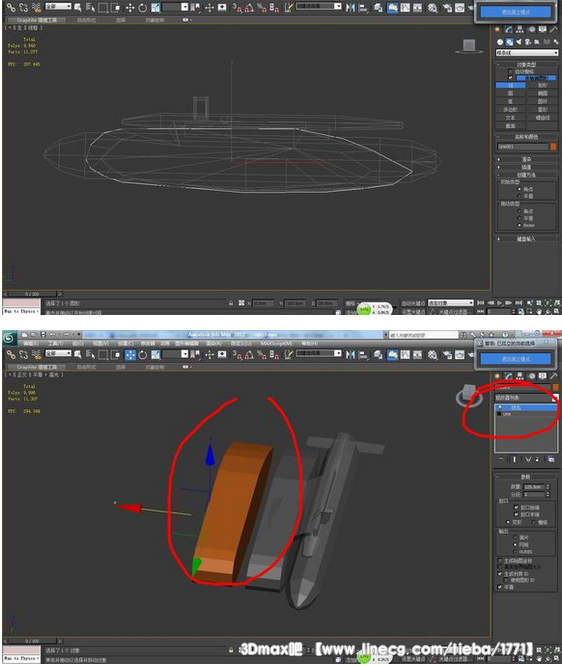Image resolution: width=562 pixels, height=666 pixels.
Task: Click blue 退出孤立模式 button in bottom screenshot
Action: [x=516, y=359]
